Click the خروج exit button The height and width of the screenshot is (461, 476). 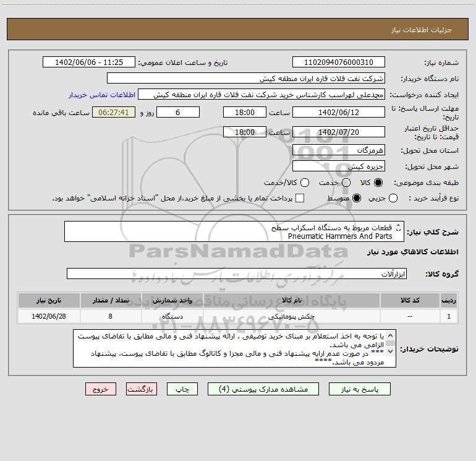[x=101, y=389]
